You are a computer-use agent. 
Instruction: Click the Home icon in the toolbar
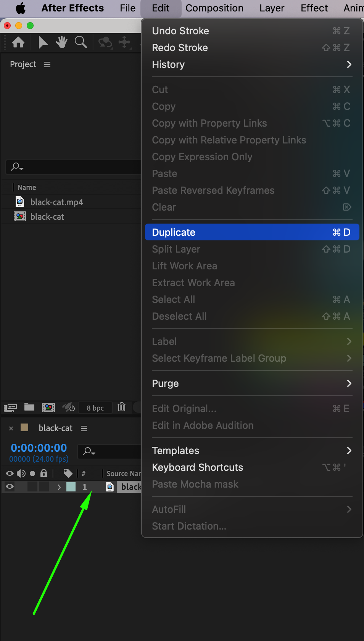pyautogui.click(x=18, y=42)
